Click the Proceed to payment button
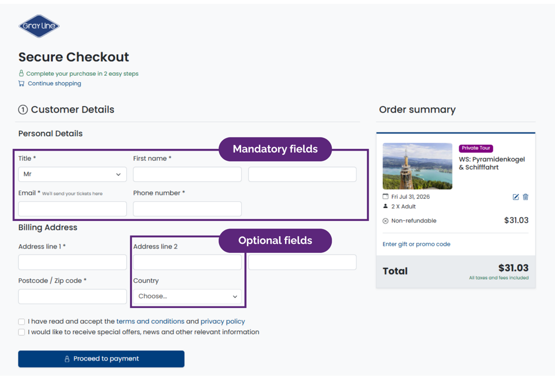Screen dimensions: 555x392 (101, 359)
